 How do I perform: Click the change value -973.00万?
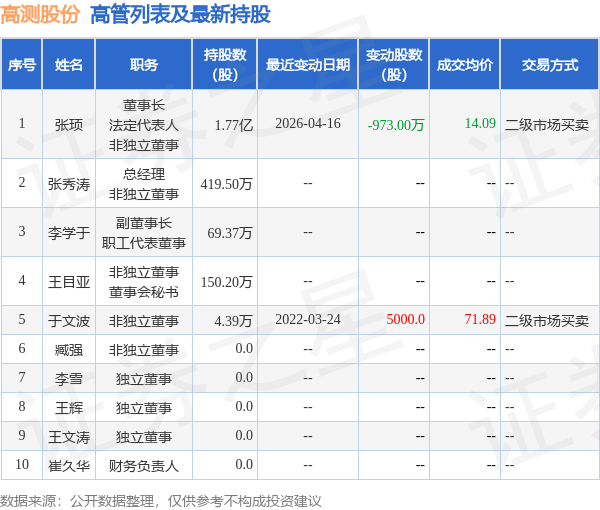(396, 125)
